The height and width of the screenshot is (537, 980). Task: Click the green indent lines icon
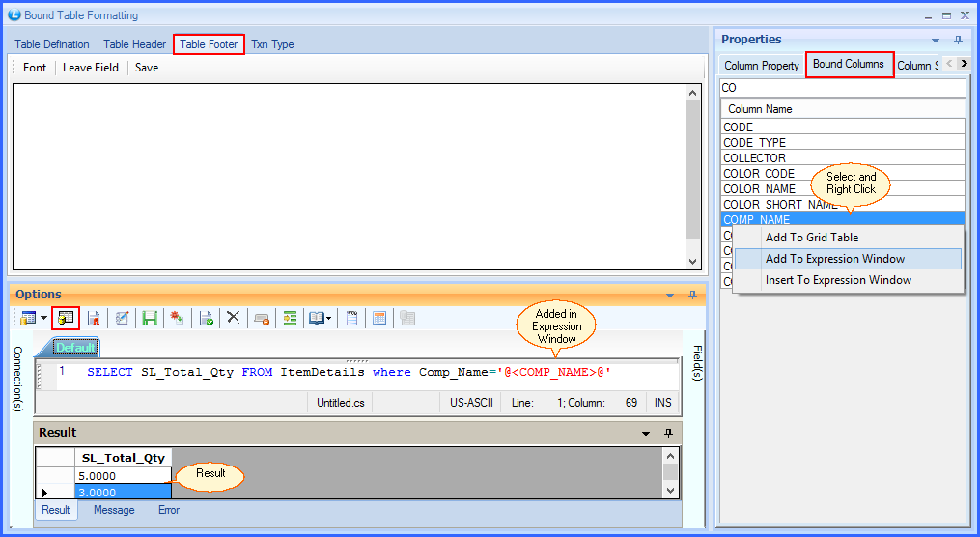290,318
